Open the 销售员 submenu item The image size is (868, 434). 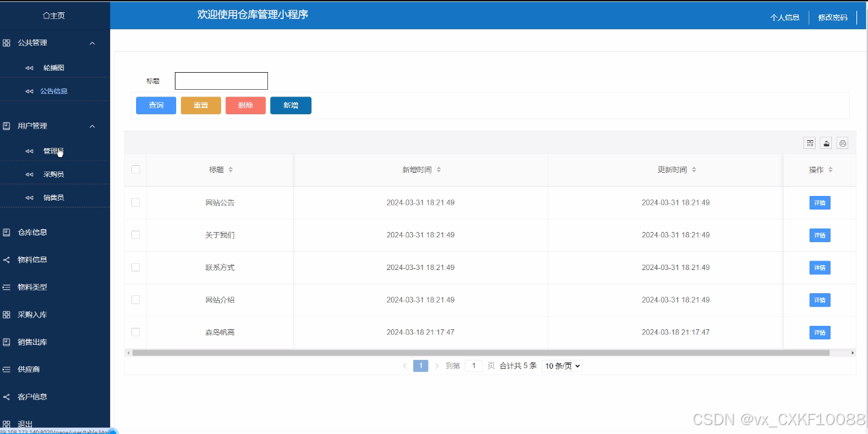pos(54,197)
